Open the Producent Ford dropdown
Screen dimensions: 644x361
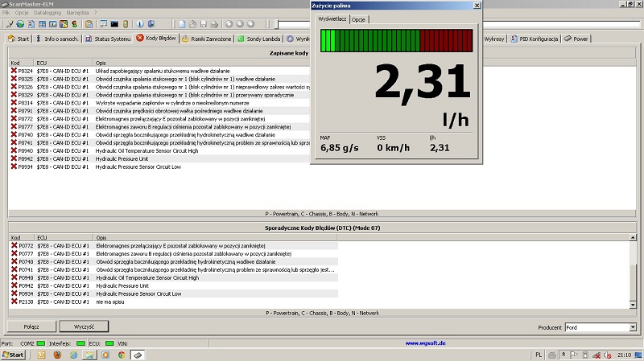633,328
